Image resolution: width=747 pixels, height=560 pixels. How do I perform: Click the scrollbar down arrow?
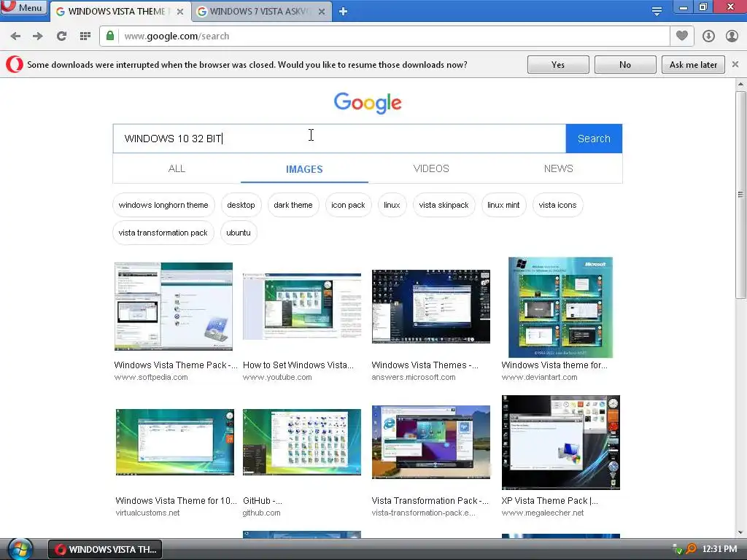click(x=740, y=532)
